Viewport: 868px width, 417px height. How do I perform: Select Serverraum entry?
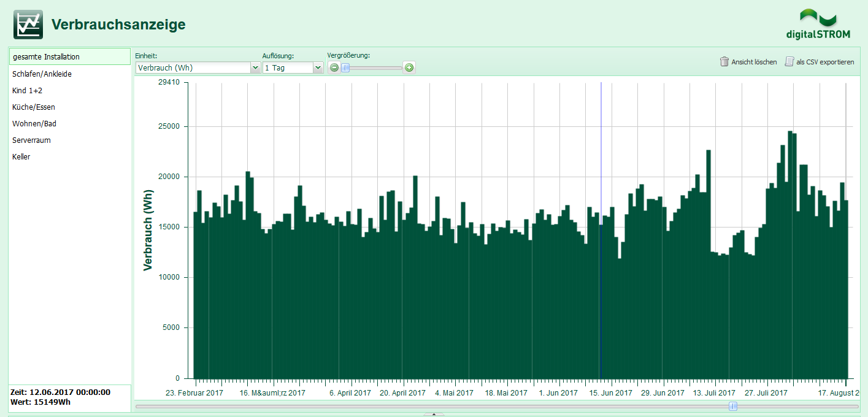pyautogui.click(x=70, y=140)
